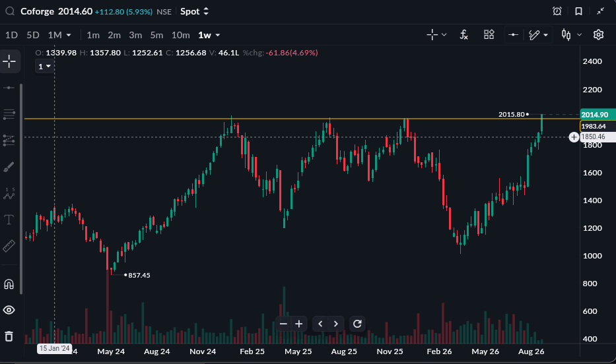This screenshot has width=616, height=364.
Task: Toggle drawings visibility with the eye icon
Action: [x=9, y=311]
